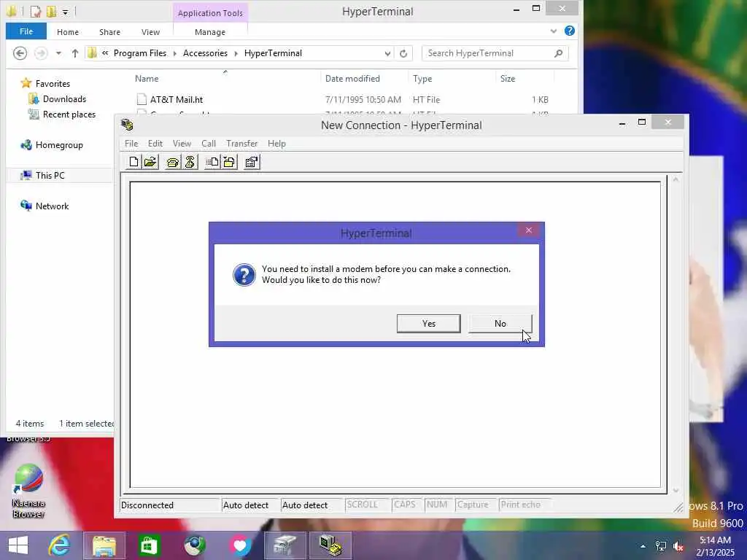Click the Open folder toolbar icon
The image size is (747, 560).
[x=150, y=162]
